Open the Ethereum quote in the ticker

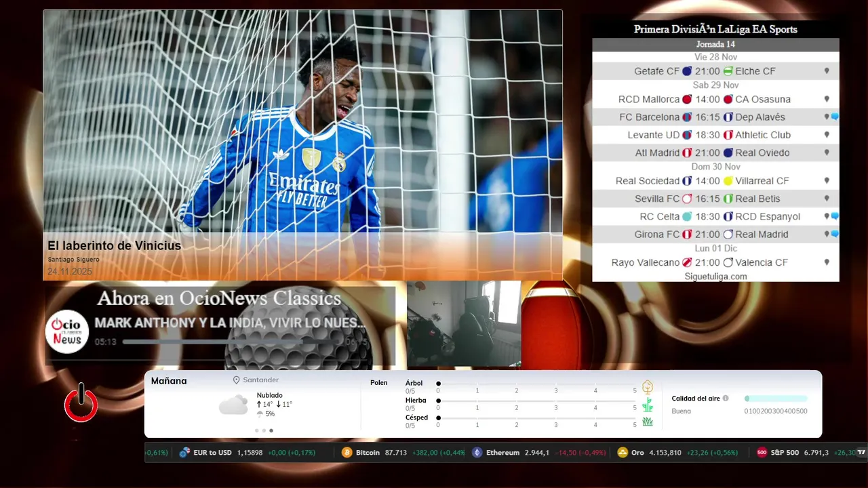[538, 452]
